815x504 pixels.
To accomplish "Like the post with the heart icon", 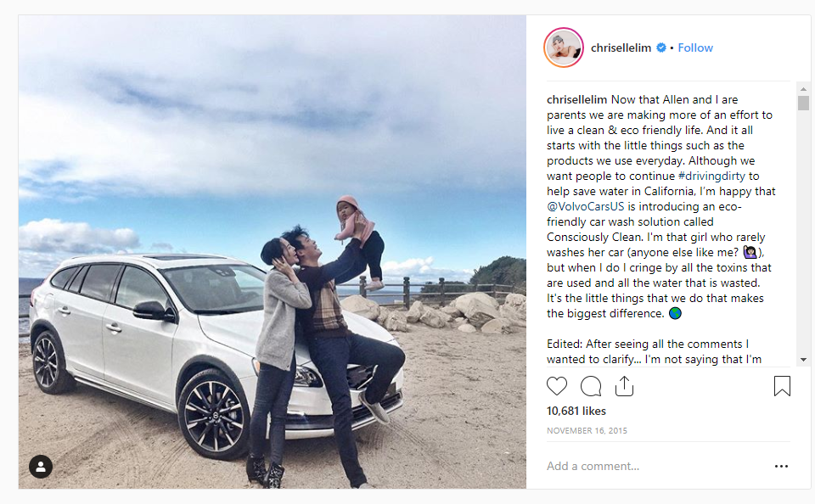I will (557, 386).
